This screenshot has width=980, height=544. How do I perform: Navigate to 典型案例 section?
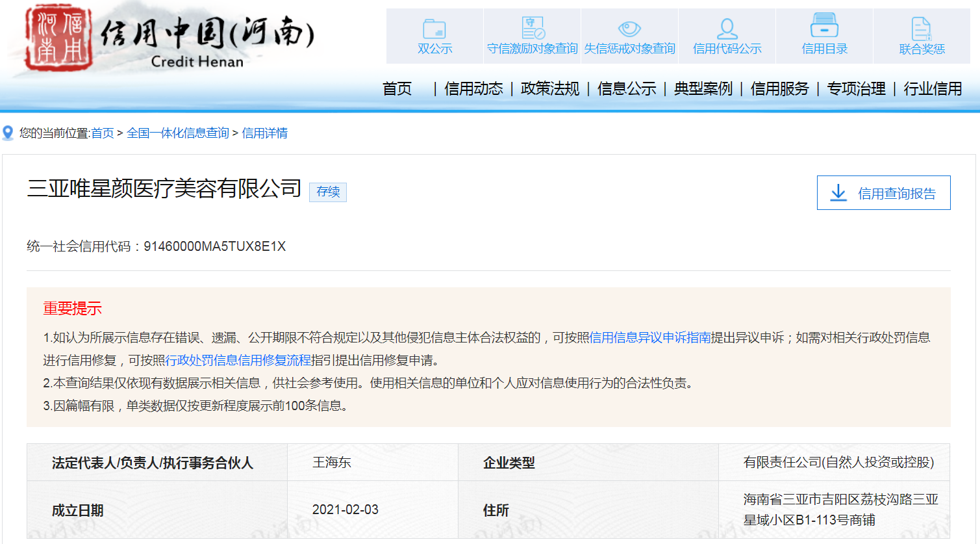703,89
